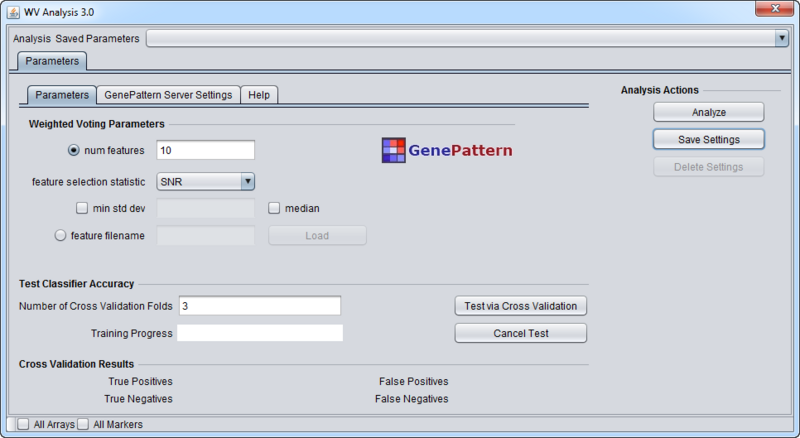Click the False Negatives label

pyautogui.click(x=412, y=399)
